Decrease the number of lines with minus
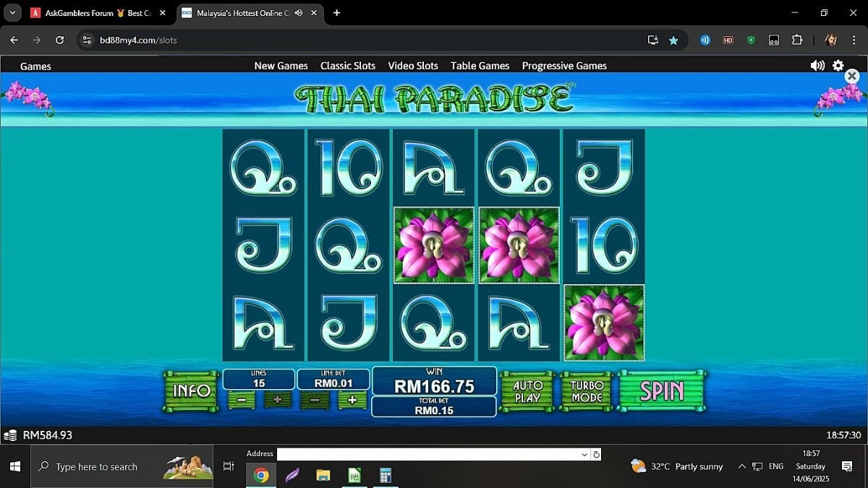The image size is (868, 488). point(242,400)
